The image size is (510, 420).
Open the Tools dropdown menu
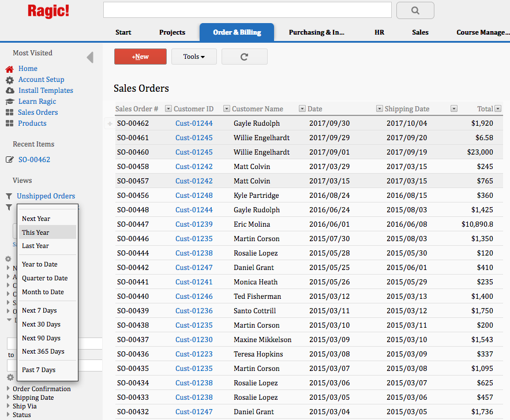(x=194, y=57)
